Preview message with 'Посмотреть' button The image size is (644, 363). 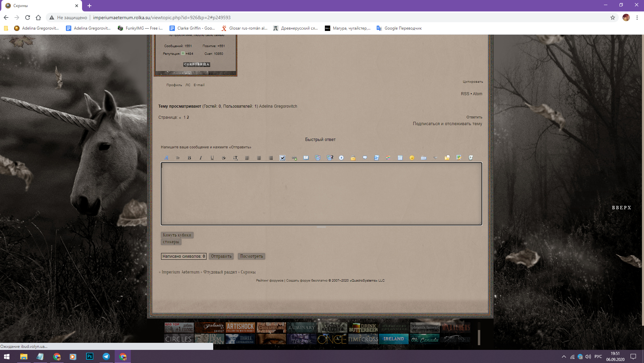pos(252,256)
